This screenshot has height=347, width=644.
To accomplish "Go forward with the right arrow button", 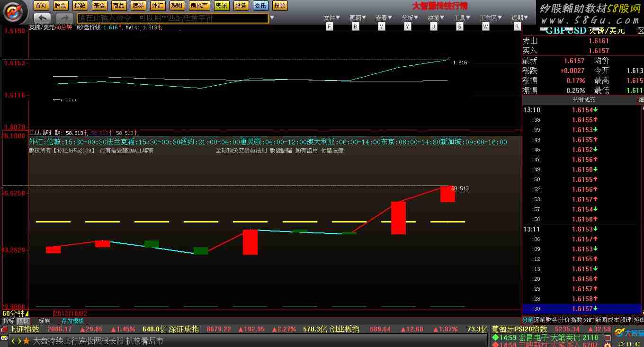I will coord(64,18).
